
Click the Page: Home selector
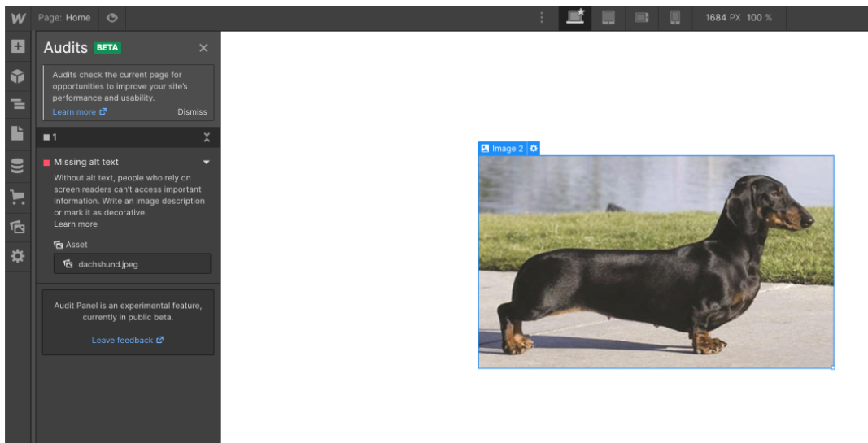click(x=64, y=18)
